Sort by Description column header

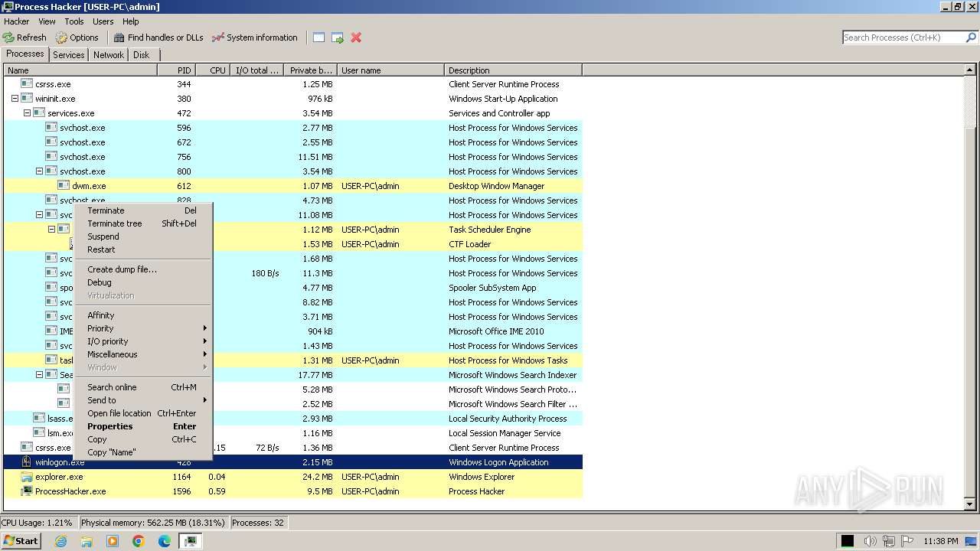(513, 70)
